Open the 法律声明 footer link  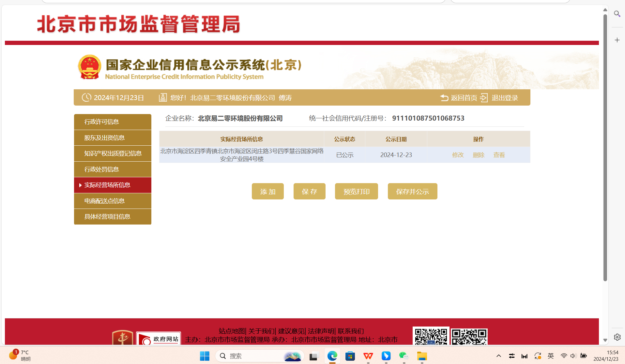pos(321,331)
